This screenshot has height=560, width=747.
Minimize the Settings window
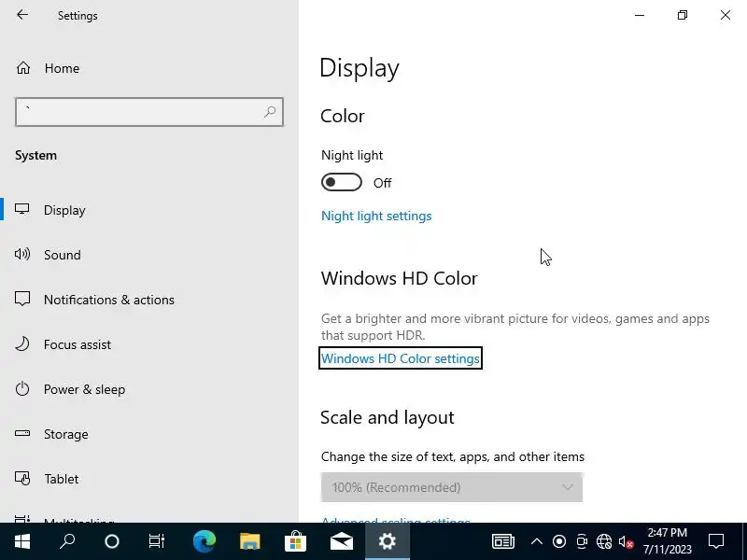click(x=640, y=15)
